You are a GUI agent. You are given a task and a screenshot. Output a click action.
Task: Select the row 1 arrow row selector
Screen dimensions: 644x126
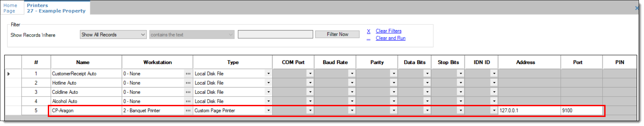coord(13,74)
